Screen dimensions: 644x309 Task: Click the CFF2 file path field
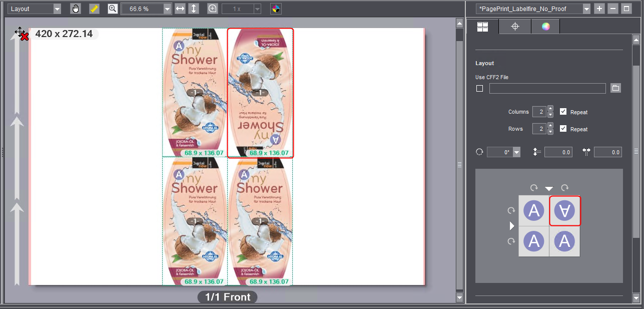tap(547, 89)
